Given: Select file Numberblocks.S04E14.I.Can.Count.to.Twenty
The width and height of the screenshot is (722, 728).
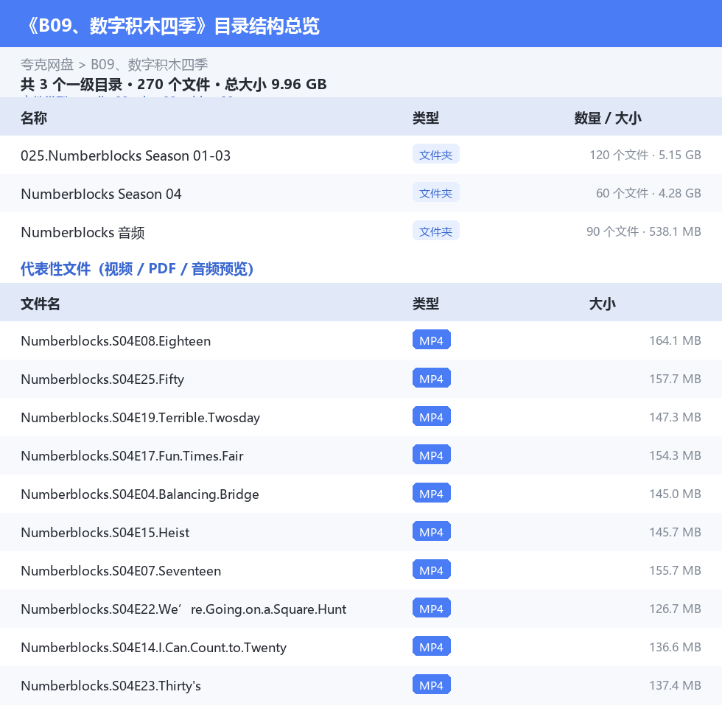Looking at the screenshot, I should click(x=154, y=647).
